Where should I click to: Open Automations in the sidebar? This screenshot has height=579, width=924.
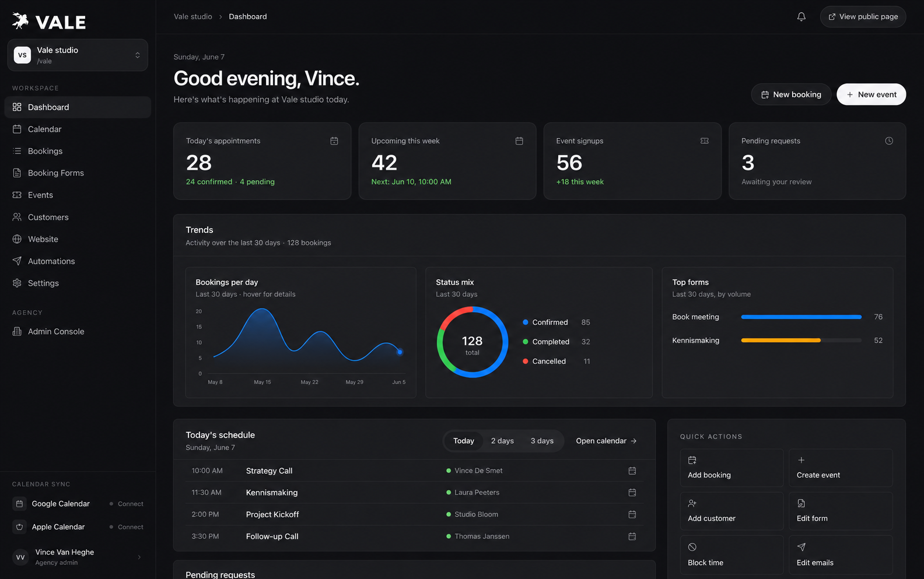click(78, 261)
